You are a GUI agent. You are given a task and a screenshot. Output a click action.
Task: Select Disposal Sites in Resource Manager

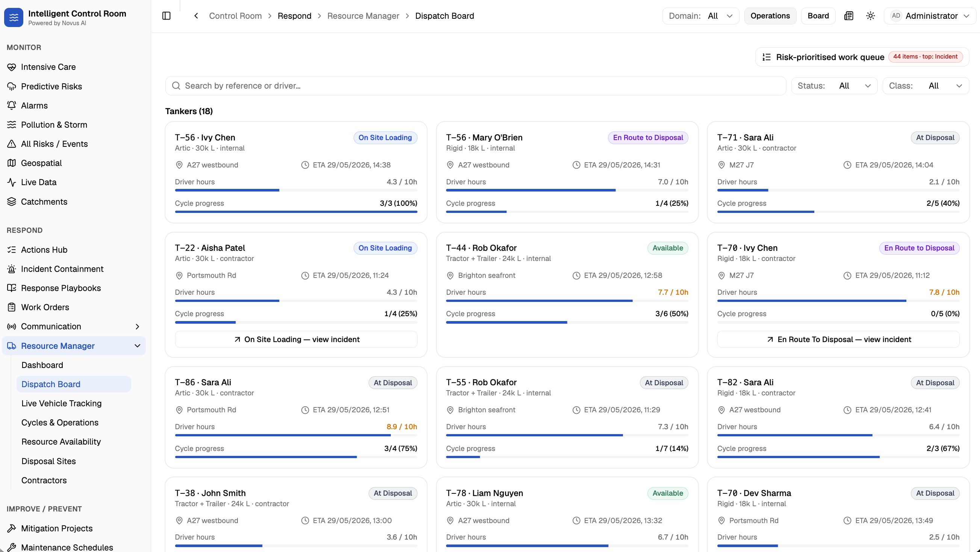tap(49, 461)
